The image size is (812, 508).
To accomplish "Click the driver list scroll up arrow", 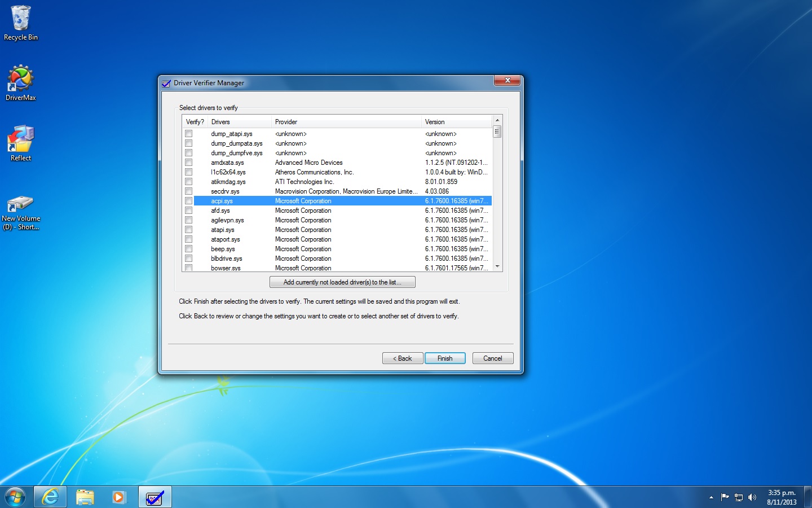I will pyautogui.click(x=497, y=120).
